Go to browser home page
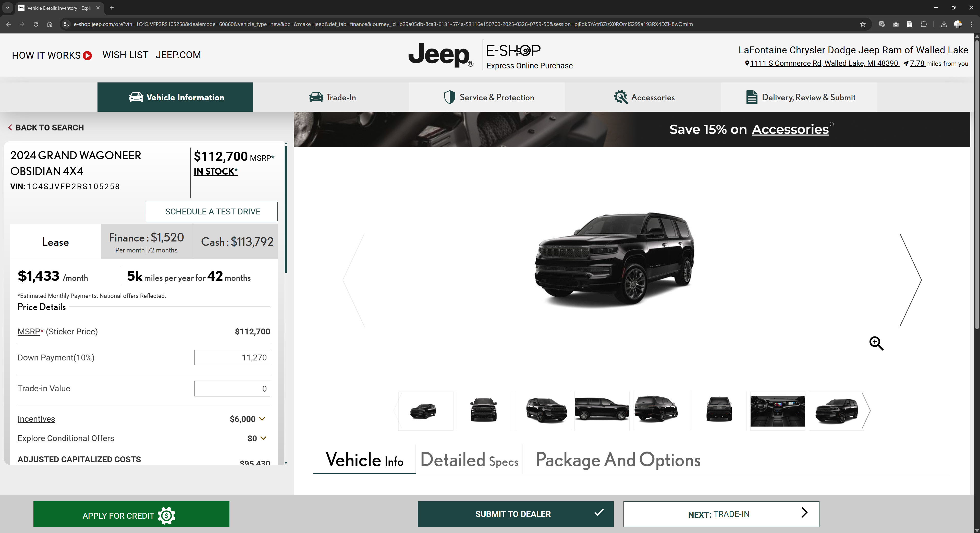Viewport: 980px width, 533px height. pyautogui.click(x=50, y=24)
